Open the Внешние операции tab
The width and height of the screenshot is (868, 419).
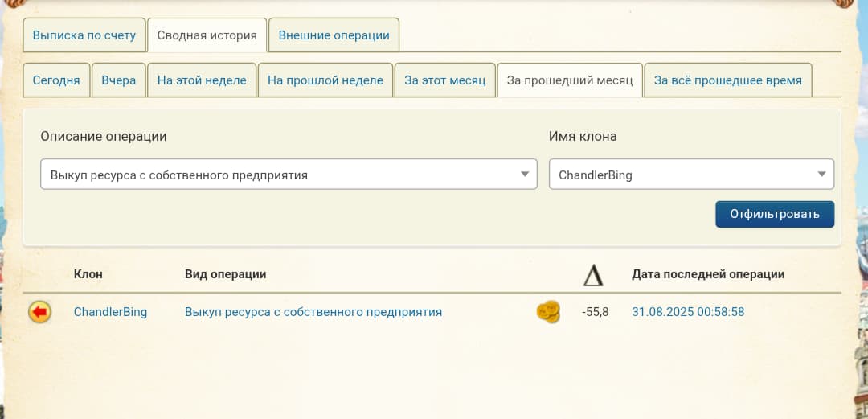coord(334,35)
